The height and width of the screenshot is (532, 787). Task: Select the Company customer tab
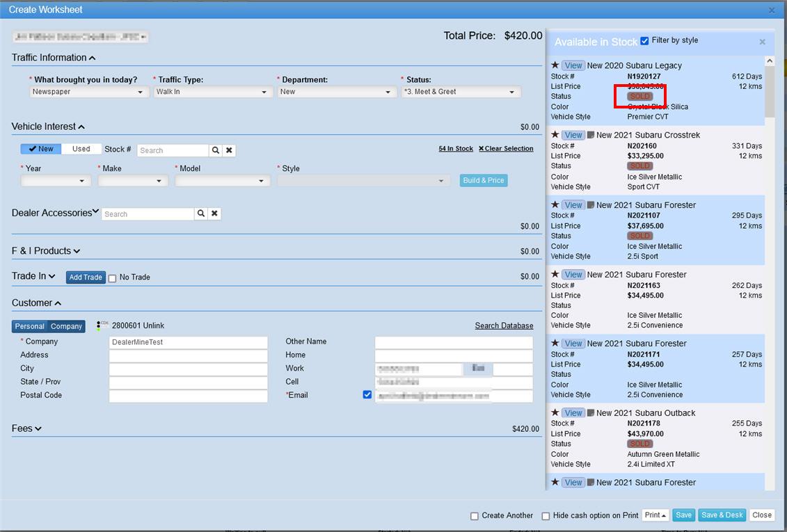[x=66, y=326]
